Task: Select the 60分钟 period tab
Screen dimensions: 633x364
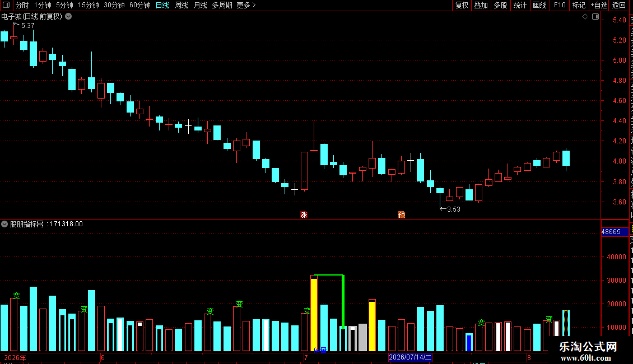Action: tap(139, 5)
